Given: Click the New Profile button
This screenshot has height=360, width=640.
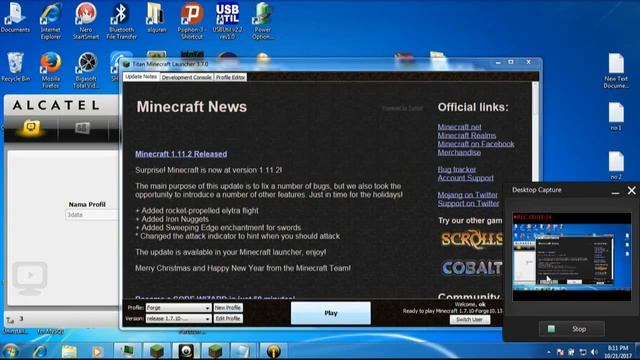Looking at the screenshot, I should (x=228, y=308).
